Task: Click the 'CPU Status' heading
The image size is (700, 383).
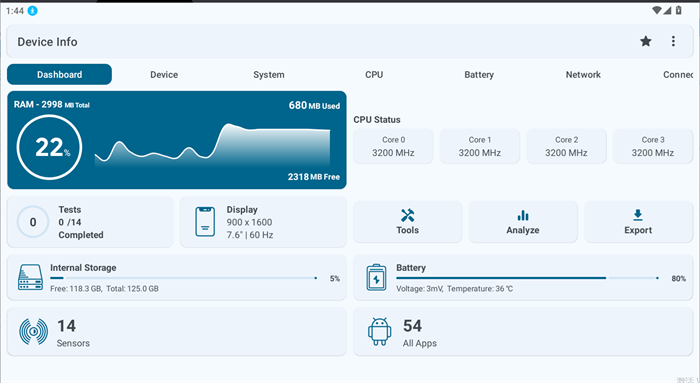Action: pyautogui.click(x=377, y=120)
